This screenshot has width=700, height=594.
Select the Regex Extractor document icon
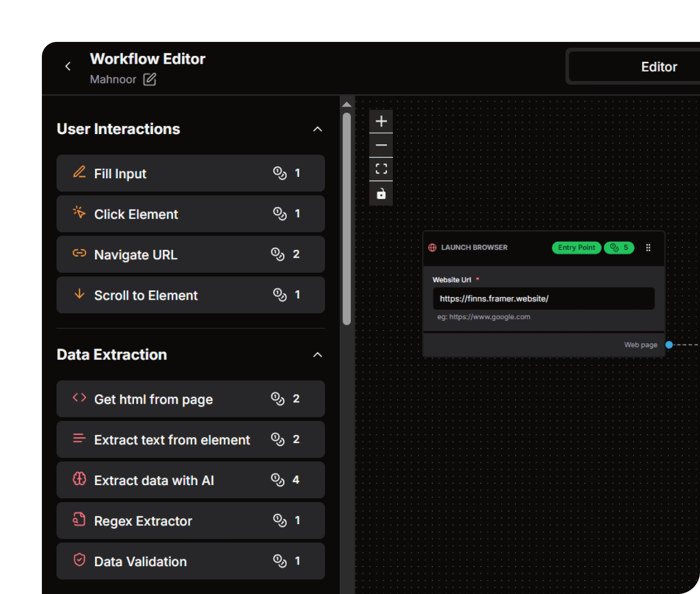79,520
